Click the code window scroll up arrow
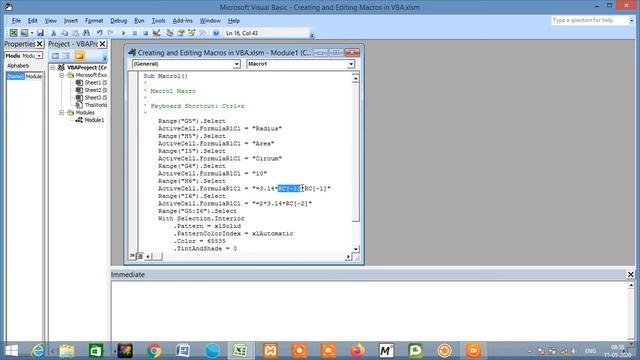Screen dimensions: 640x360 (356, 78)
